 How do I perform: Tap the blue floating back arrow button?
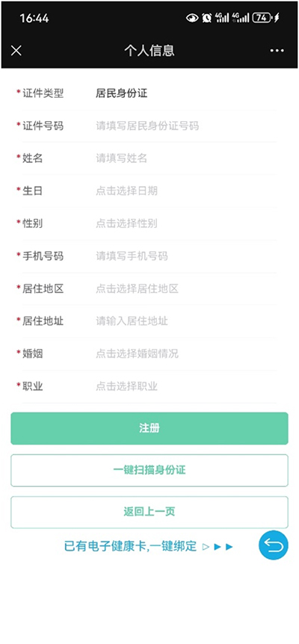pos(273,545)
